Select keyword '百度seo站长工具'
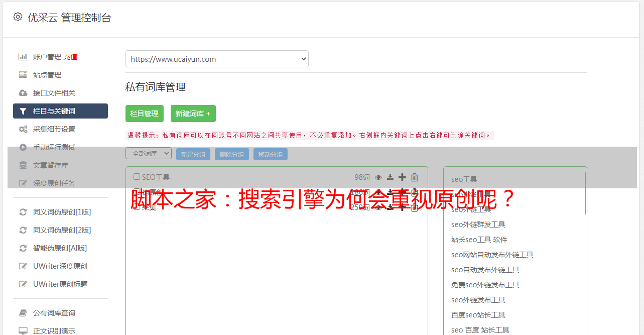Viewport: 644px width, 335px height. pos(478,315)
